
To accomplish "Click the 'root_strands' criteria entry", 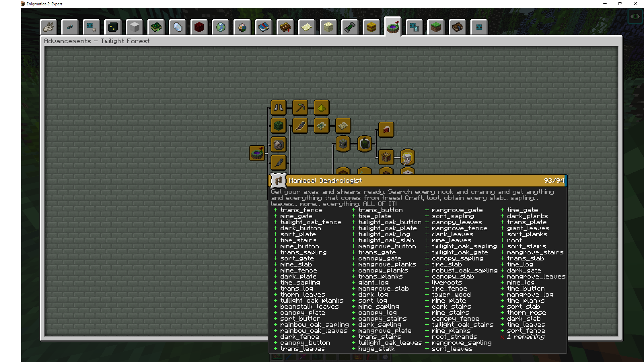I will pyautogui.click(x=454, y=337).
